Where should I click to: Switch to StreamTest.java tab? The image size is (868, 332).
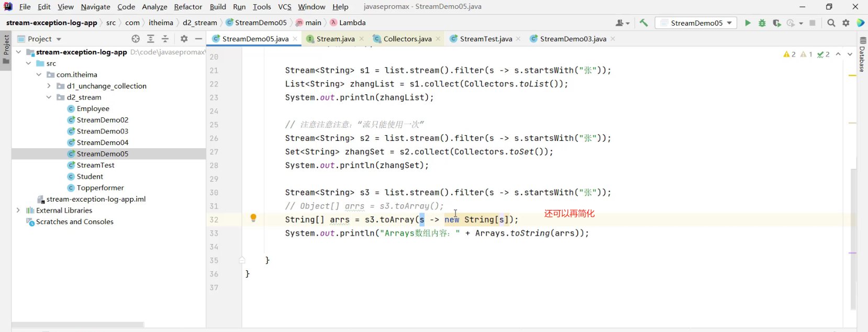[x=486, y=39]
